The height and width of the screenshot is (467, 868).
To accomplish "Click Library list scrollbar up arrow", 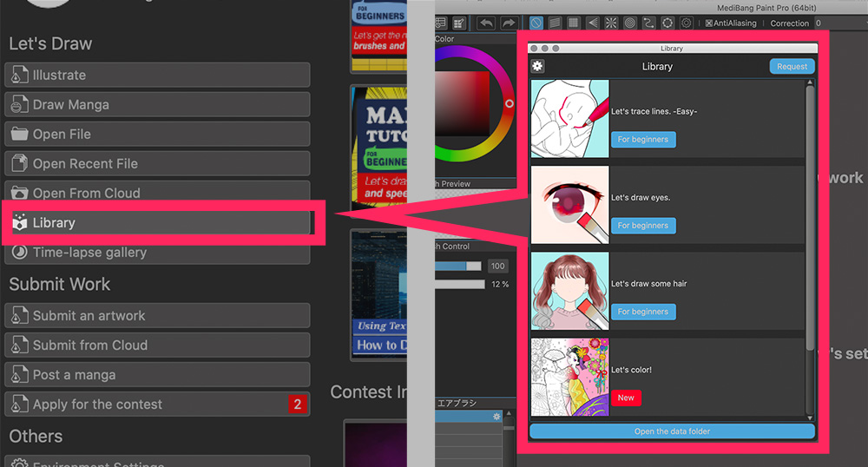I will pyautogui.click(x=811, y=82).
